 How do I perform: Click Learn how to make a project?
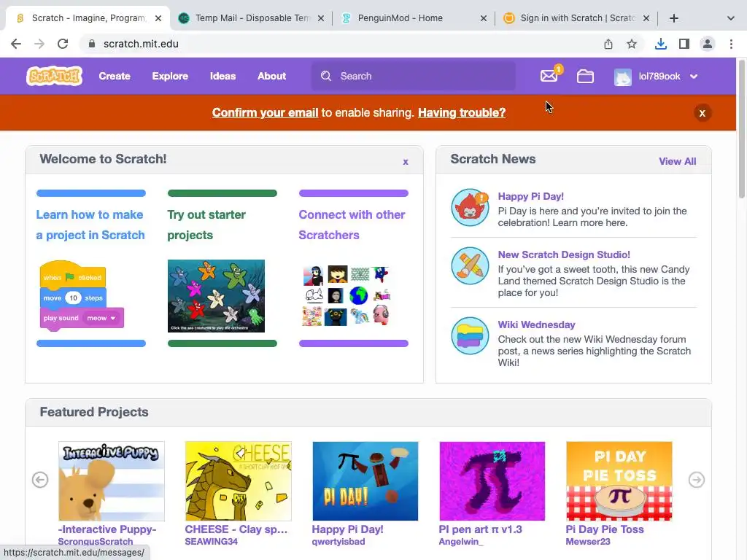90,225
